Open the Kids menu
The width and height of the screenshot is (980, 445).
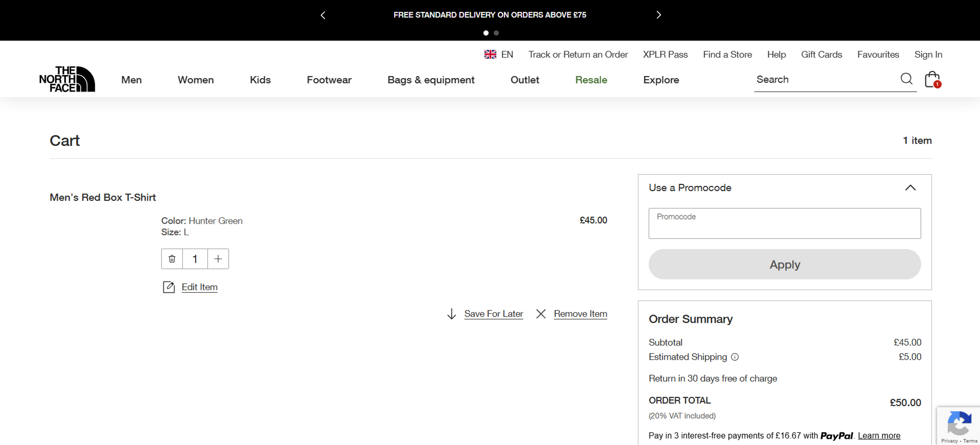(260, 80)
